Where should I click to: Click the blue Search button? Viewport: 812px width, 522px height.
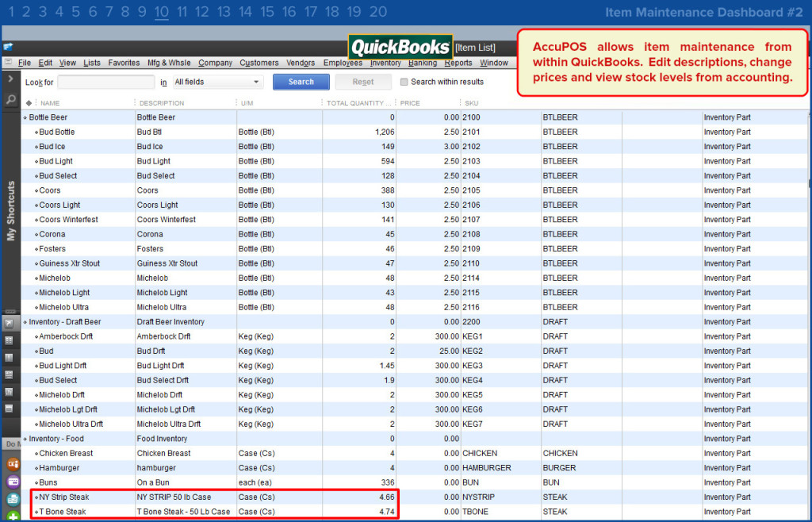tap(301, 82)
